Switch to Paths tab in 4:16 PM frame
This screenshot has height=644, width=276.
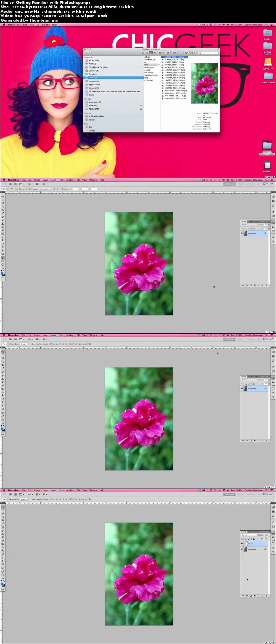pyautogui.click(x=257, y=532)
